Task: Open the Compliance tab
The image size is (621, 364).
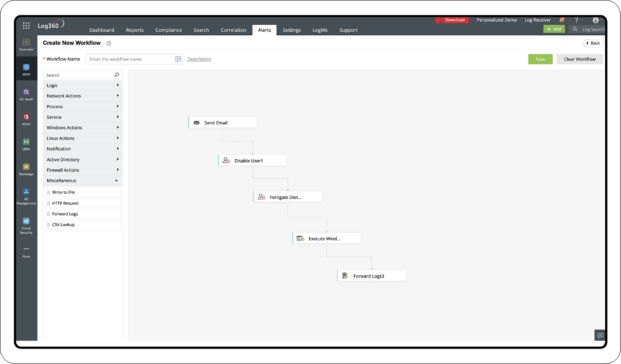Action: click(x=169, y=30)
